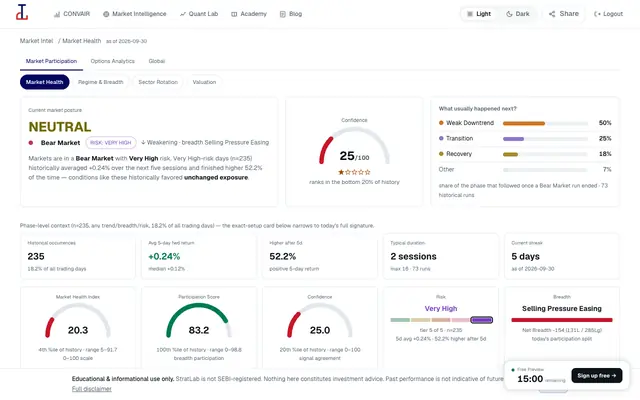The width and height of the screenshot is (640, 400).
Task: Switch to the Options Analytics tab
Action: click(x=113, y=61)
